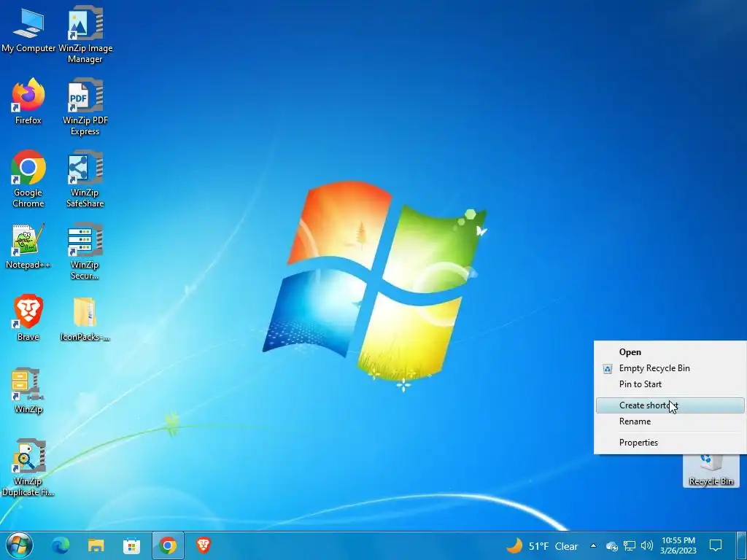747x560 pixels.
Task: Select the WinZip Duplicate Fi... shortcut
Action: [x=28, y=467]
